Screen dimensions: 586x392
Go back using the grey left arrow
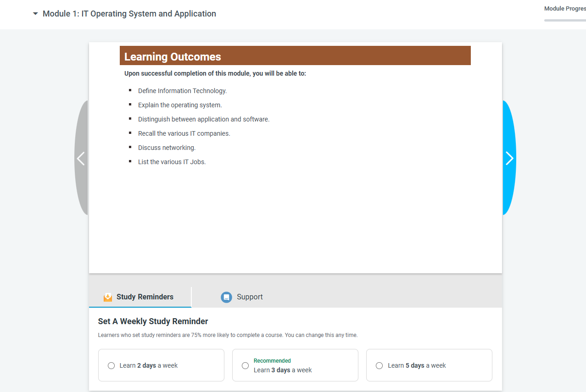pyautogui.click(x=81, y=158)
